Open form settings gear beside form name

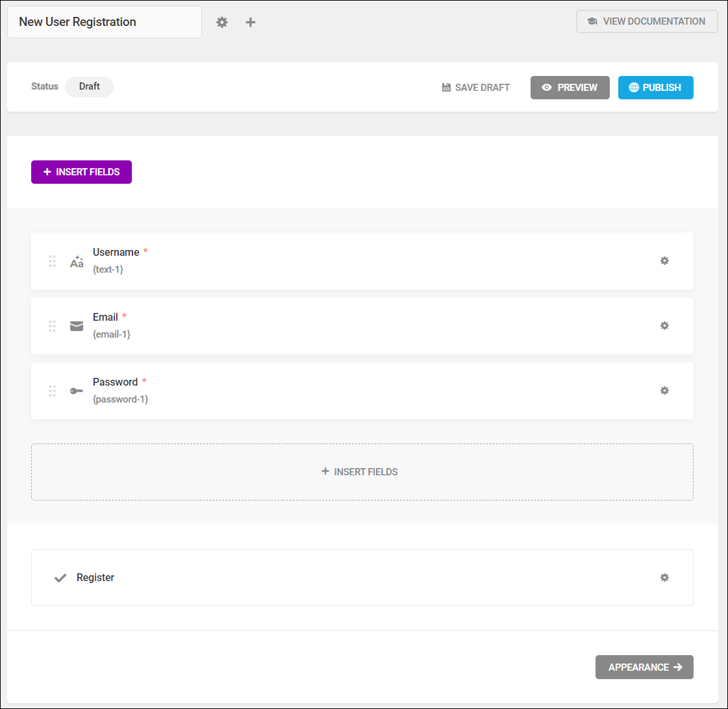point(222,22)
